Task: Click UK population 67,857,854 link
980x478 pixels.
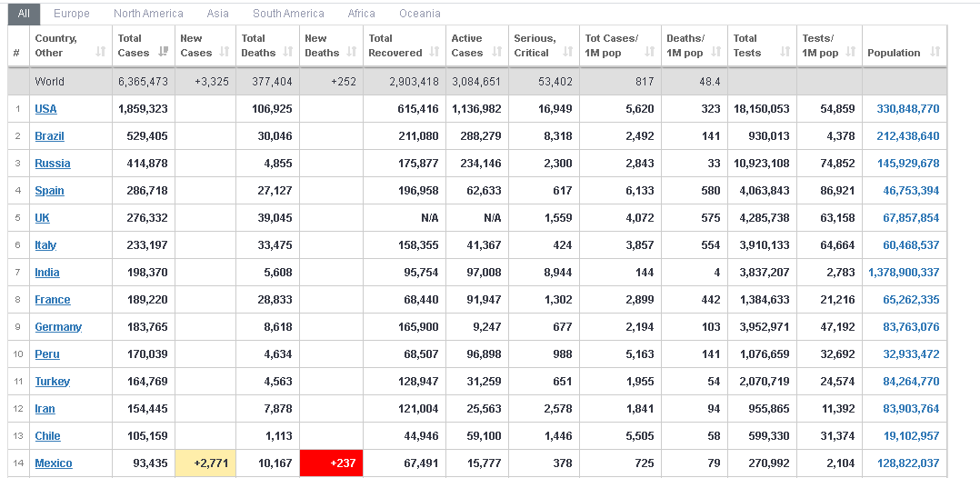Action: tap(911, 218)
